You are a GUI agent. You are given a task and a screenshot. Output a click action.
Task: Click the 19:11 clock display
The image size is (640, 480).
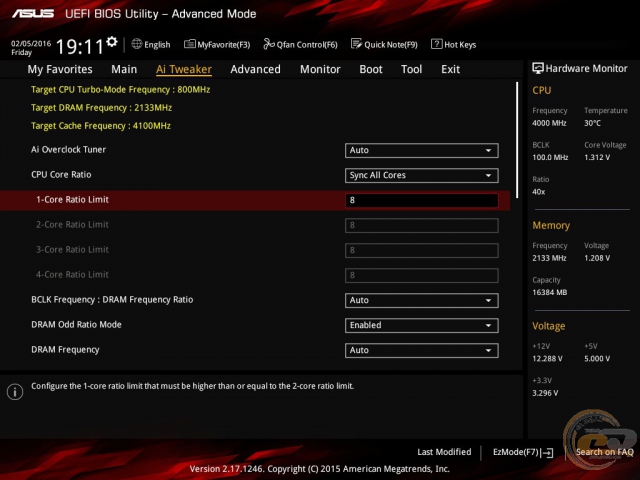click(80, 47)
